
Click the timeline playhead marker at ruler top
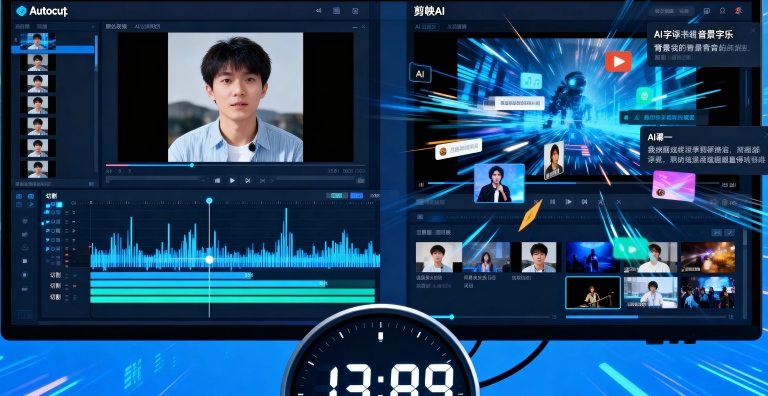coord(209,201)
